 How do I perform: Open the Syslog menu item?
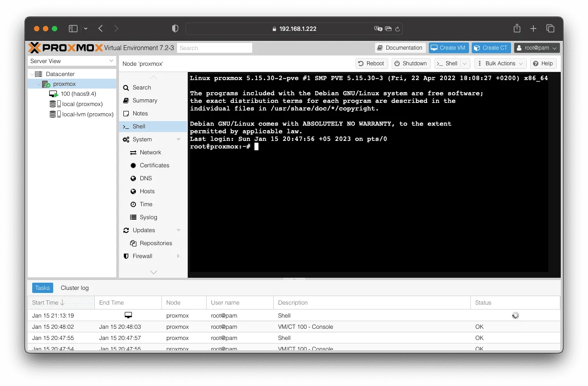click(x=153, y=217)
